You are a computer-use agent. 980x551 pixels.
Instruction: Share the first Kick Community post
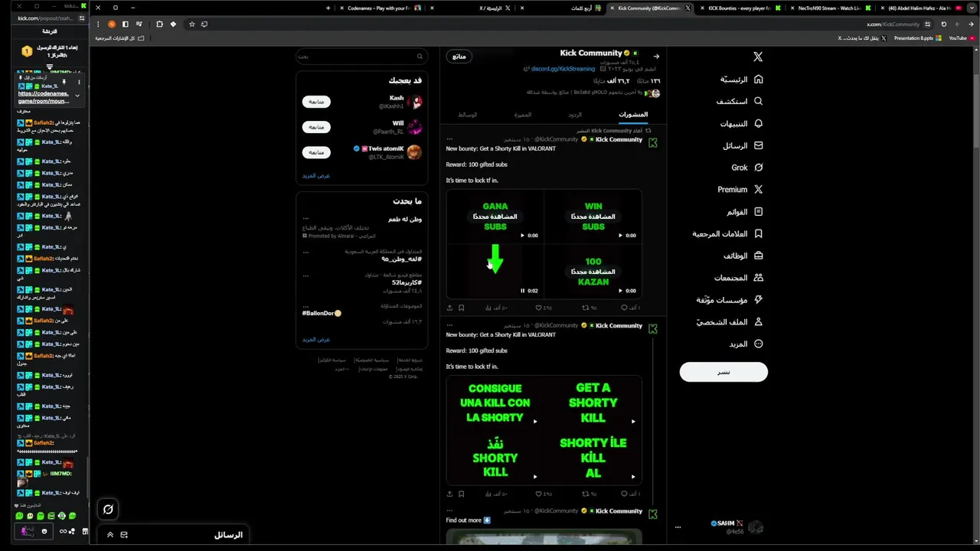pyautogui.click(x=449, y=308)
